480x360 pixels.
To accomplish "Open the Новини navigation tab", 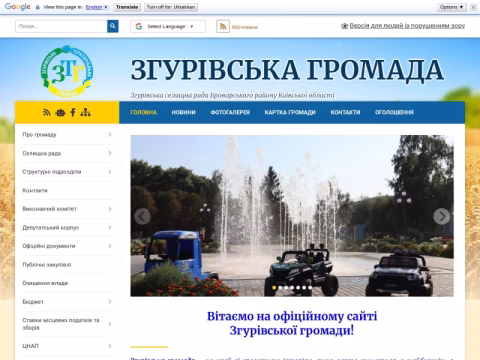I will pos(184,112).
